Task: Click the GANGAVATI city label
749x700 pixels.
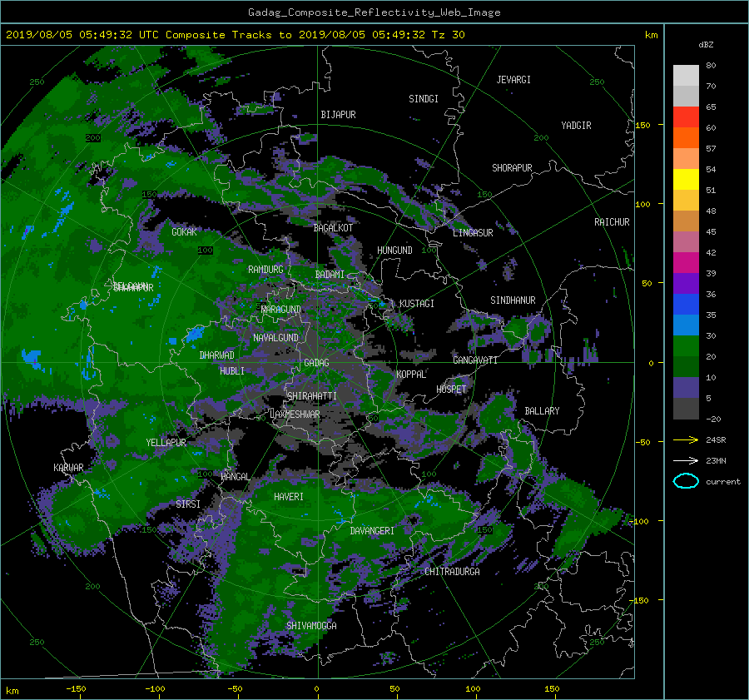Action: click(x=475, y=360)
